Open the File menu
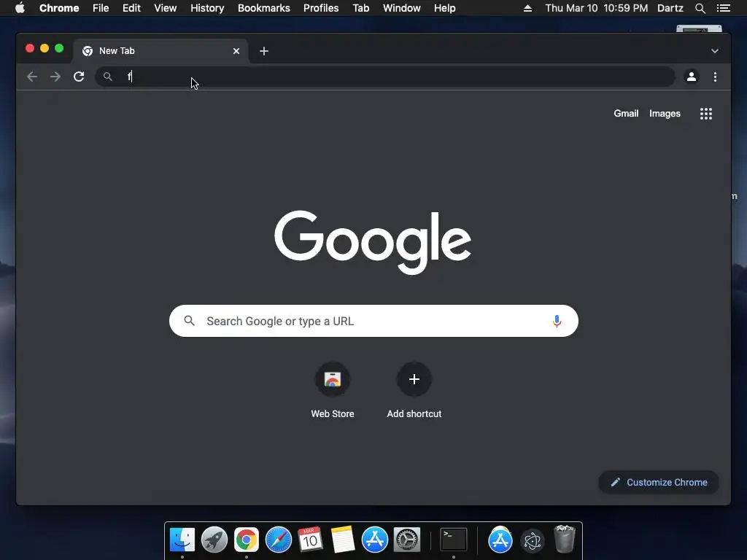Screen dimensions: 747x560 [101, 8]
